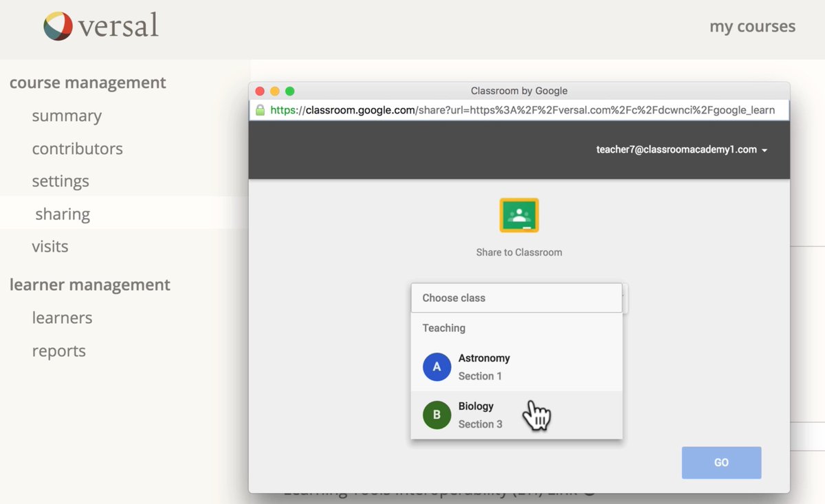Open the learners page
This screenshot has height=504, width=825.
point(62,318)
